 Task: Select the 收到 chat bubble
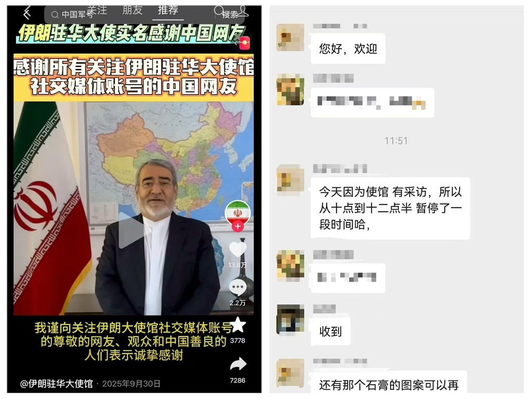[x=330, y=331]
